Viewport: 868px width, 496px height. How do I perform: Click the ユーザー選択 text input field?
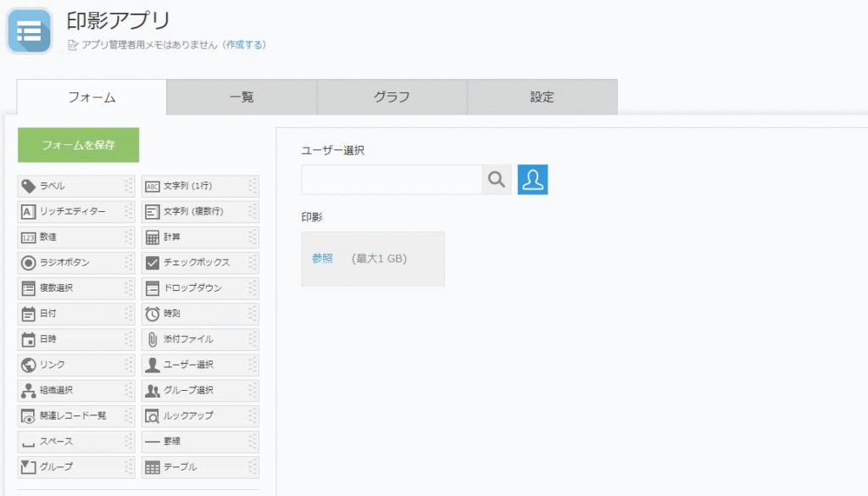pyautogui.click(x=391, y=180)
